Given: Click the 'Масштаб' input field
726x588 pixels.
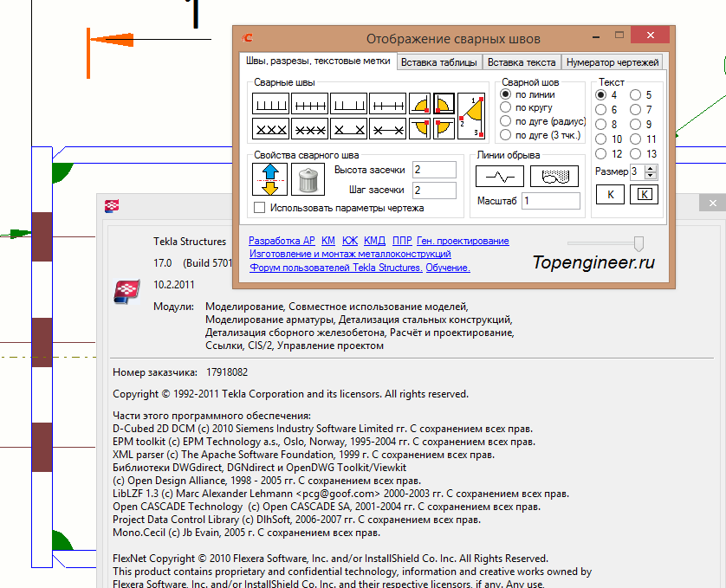Looking at the screenshot, I should pyautogui.click(x=550, y=201).
